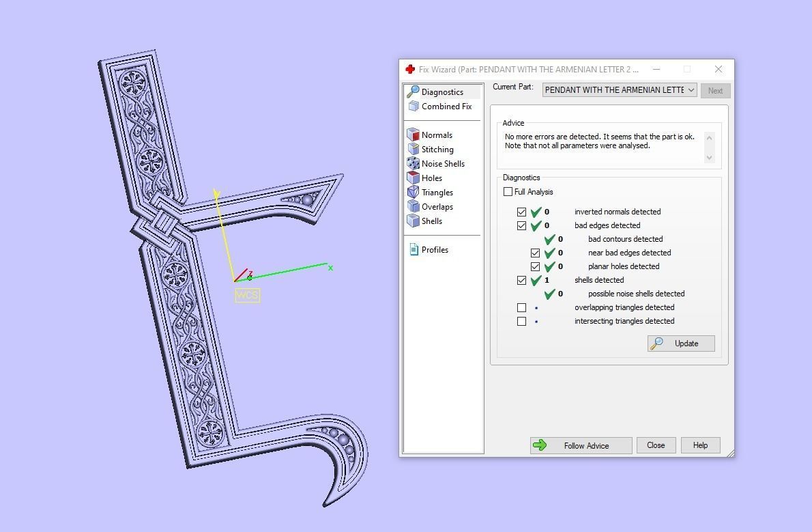Select the Stitching cube icon
The height and width of the screenshot is (532, 812).
(414, 150)
